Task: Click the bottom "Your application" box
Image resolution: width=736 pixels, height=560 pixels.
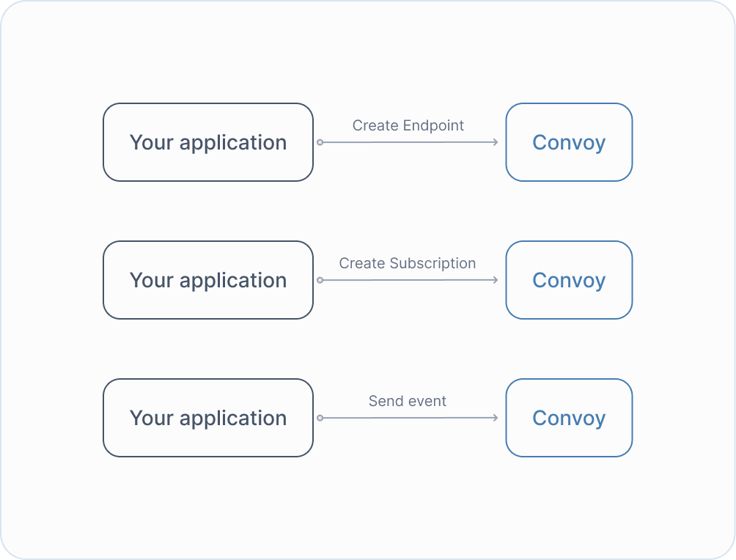Action: pos(208,418)
